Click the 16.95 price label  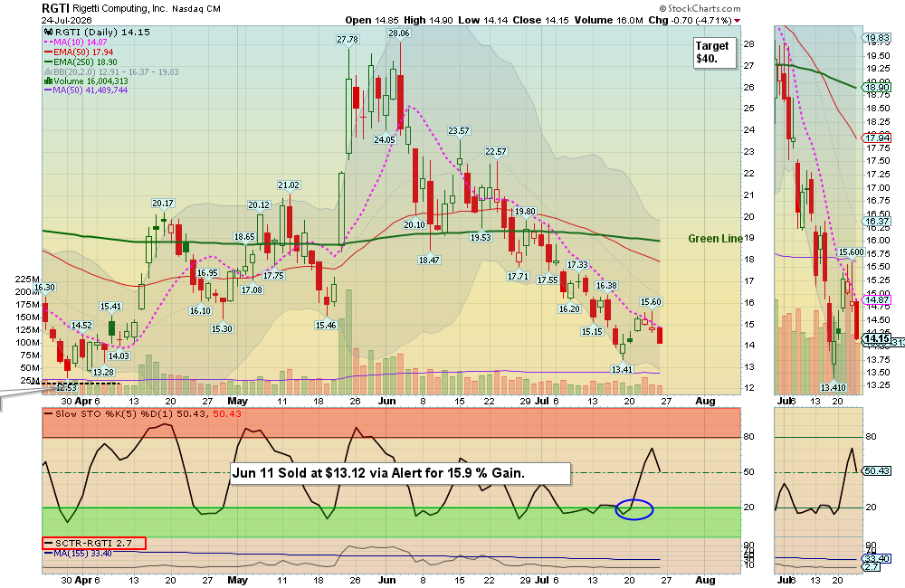tap(207, 273)
